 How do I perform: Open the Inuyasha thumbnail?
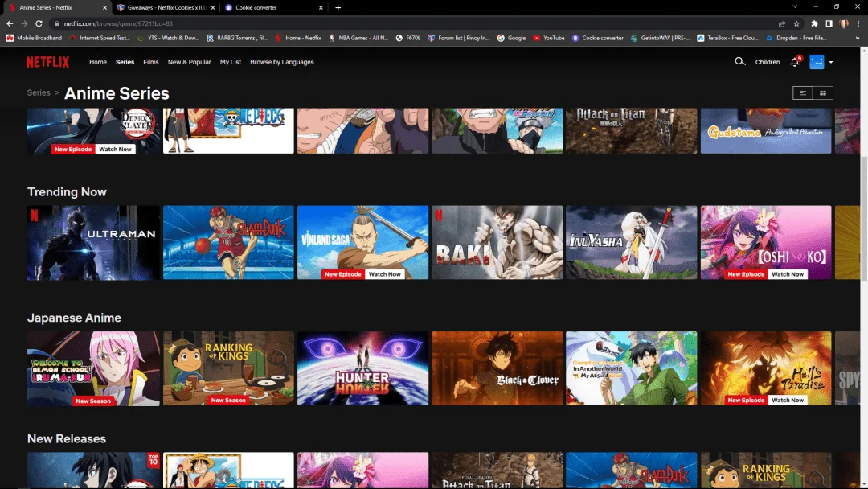[x=631, y=243]
